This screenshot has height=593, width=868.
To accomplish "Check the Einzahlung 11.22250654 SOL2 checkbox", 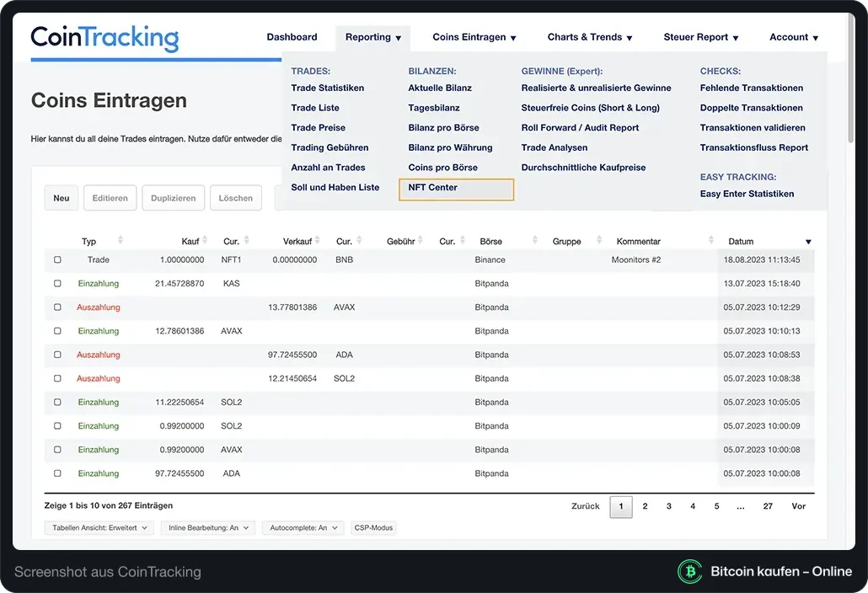I will (57, 402).
